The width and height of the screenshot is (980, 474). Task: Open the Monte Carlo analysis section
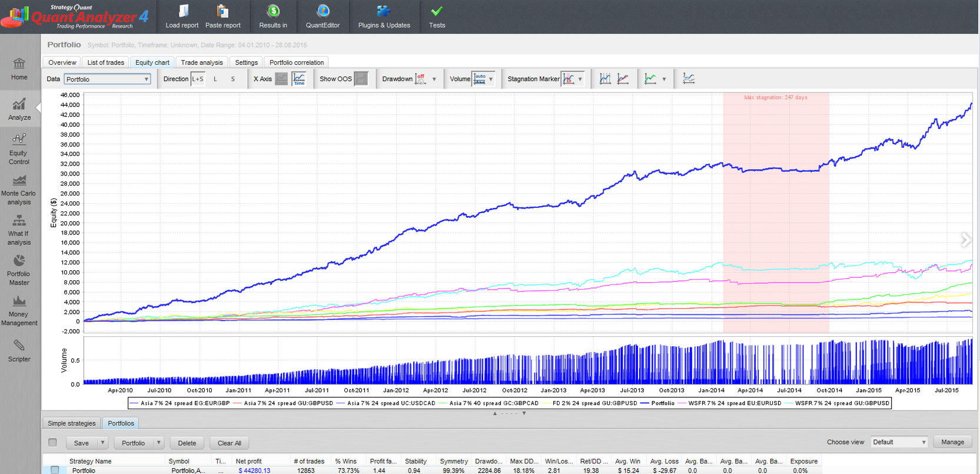pos(19,189)
